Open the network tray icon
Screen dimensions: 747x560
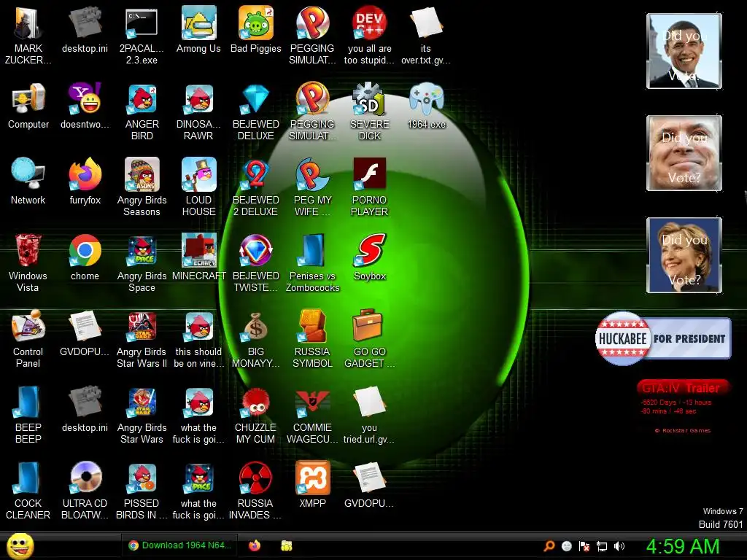click(602, 546)
